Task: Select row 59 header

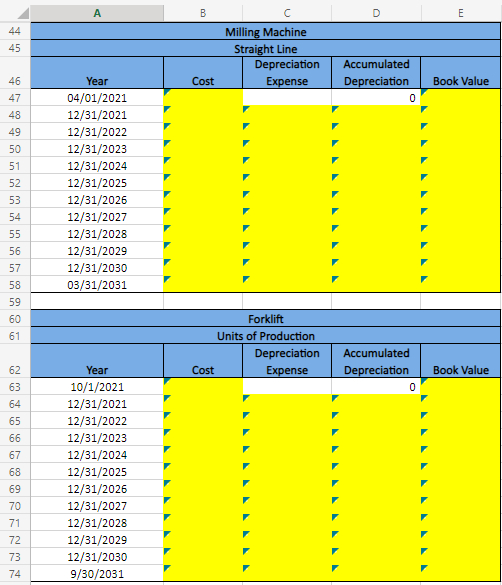Action: [15, 302]
